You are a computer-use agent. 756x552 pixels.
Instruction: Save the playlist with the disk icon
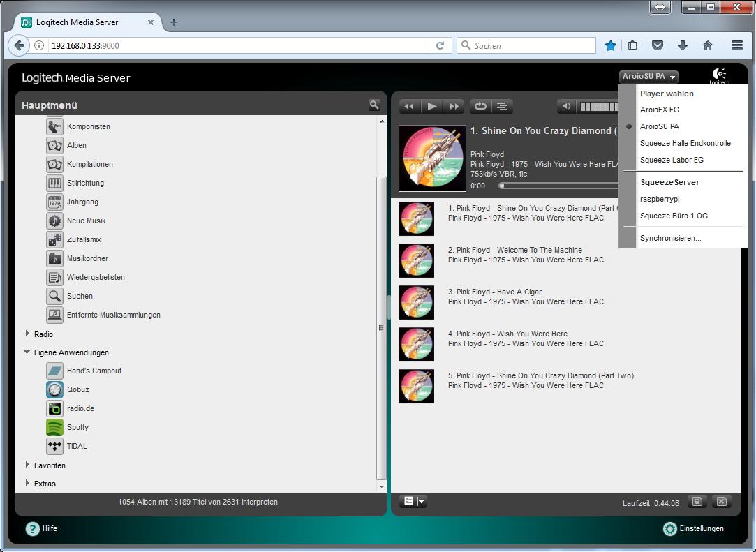click(697, 501)
